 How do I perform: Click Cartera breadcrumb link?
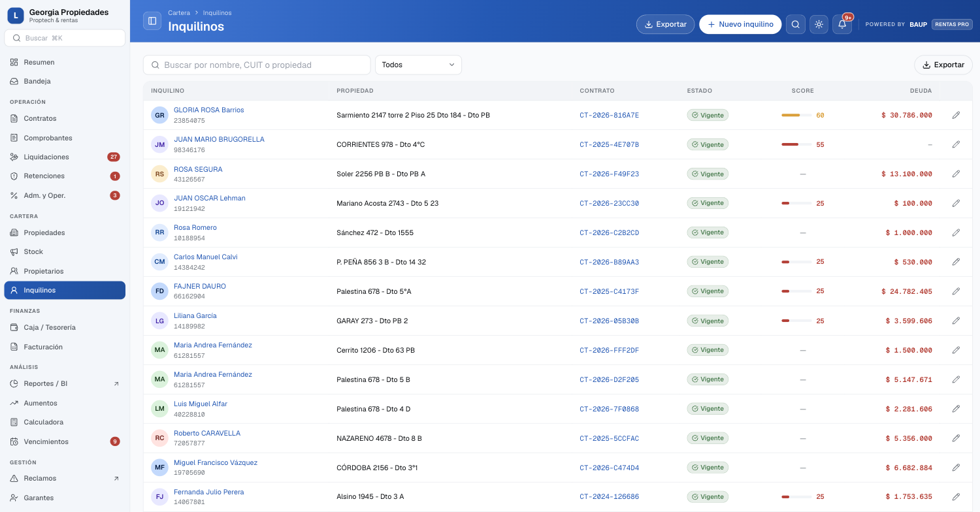pos(179,12)
